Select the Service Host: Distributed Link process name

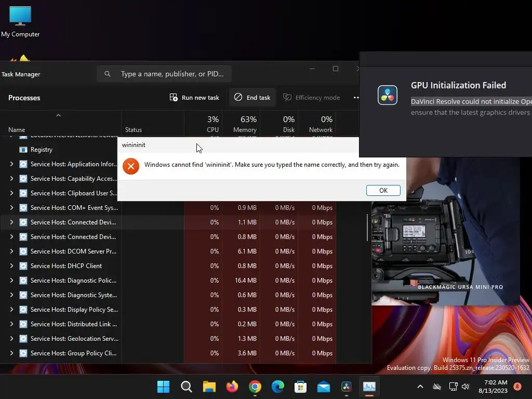click(74, 324)
